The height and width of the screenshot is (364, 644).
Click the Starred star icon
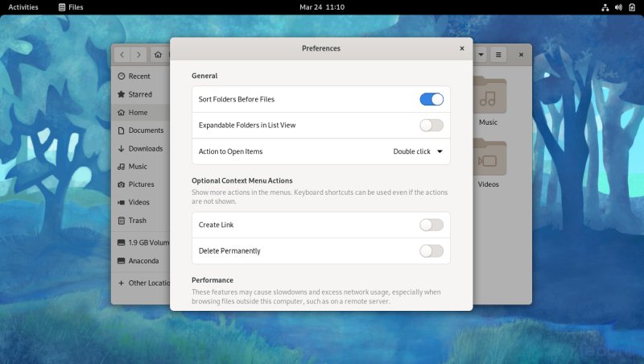(122, 94)
